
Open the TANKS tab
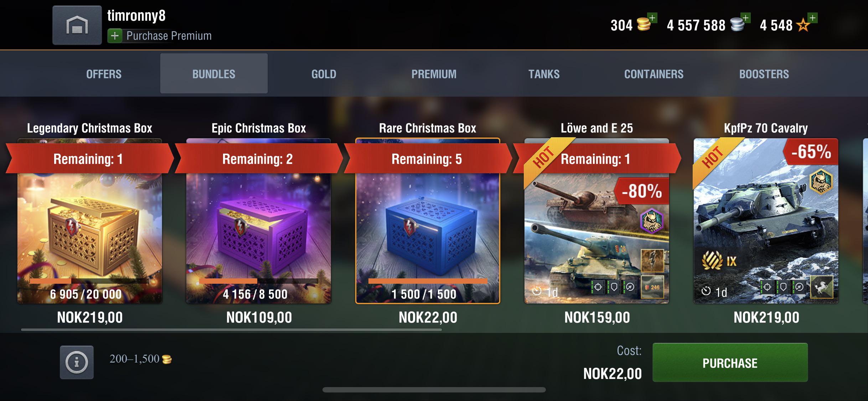(x=544, y=74)
